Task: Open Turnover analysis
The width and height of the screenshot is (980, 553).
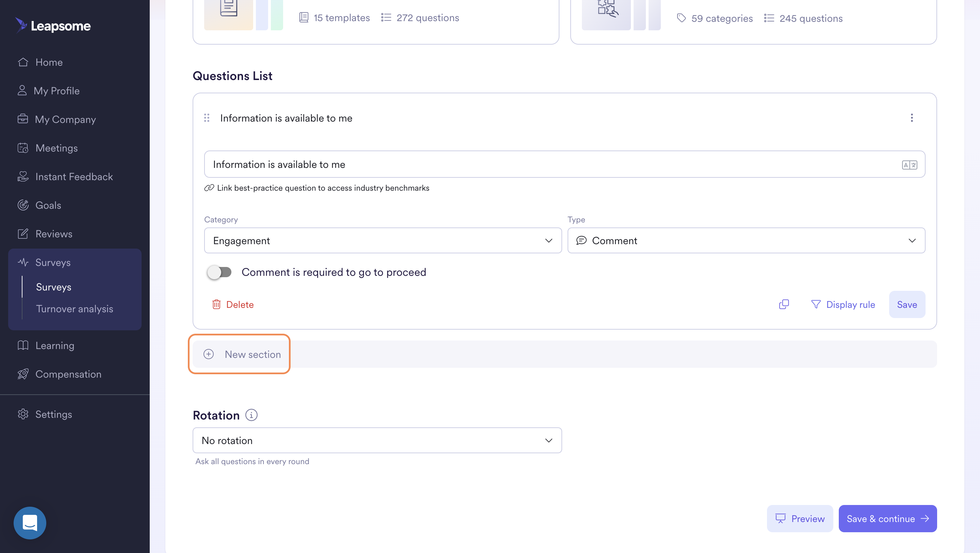Action: tap(75, 309)
